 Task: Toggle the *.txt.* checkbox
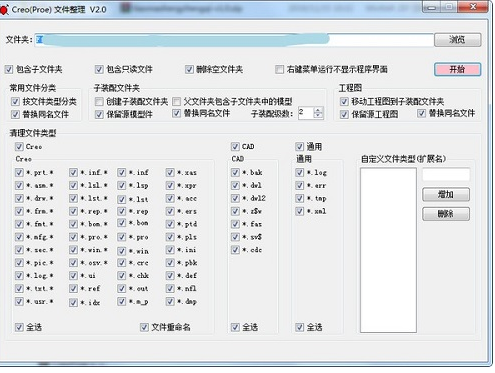point(19,288)
